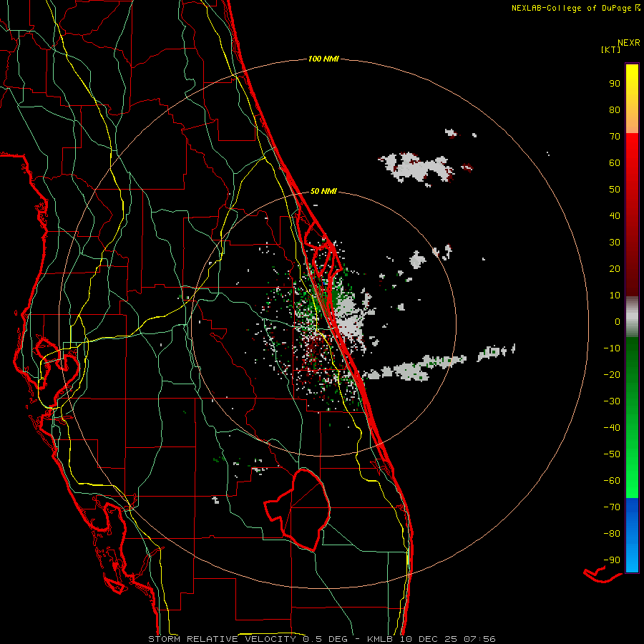Click the 50 NMI range ring label
644x644 pixels.
(x=323, y=191)
